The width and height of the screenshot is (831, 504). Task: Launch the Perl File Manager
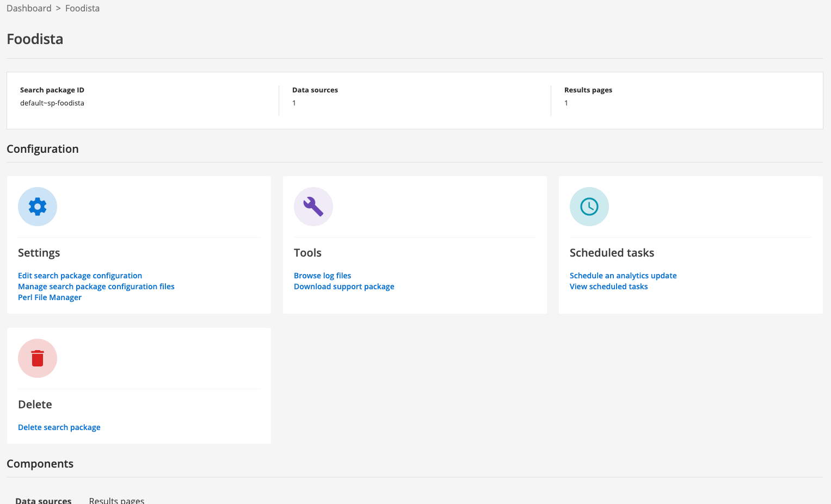pyautogui.click(x=50, y=297)
